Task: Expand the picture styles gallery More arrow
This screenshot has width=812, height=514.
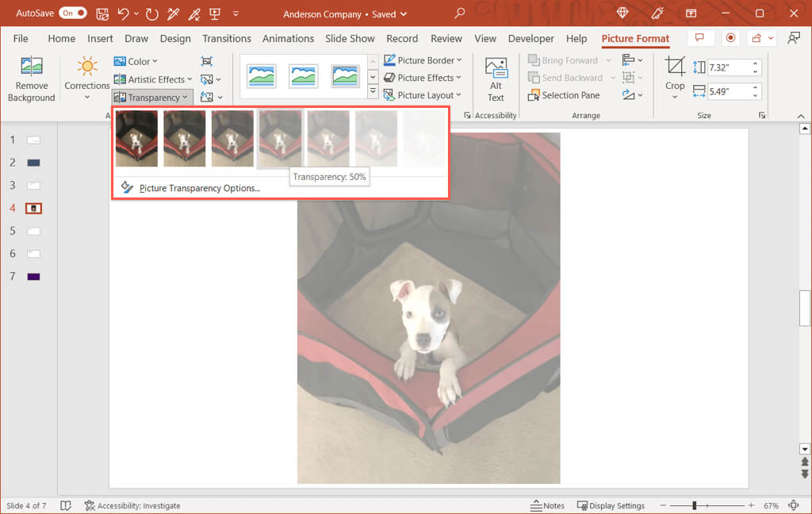Action: coord(373,92)
